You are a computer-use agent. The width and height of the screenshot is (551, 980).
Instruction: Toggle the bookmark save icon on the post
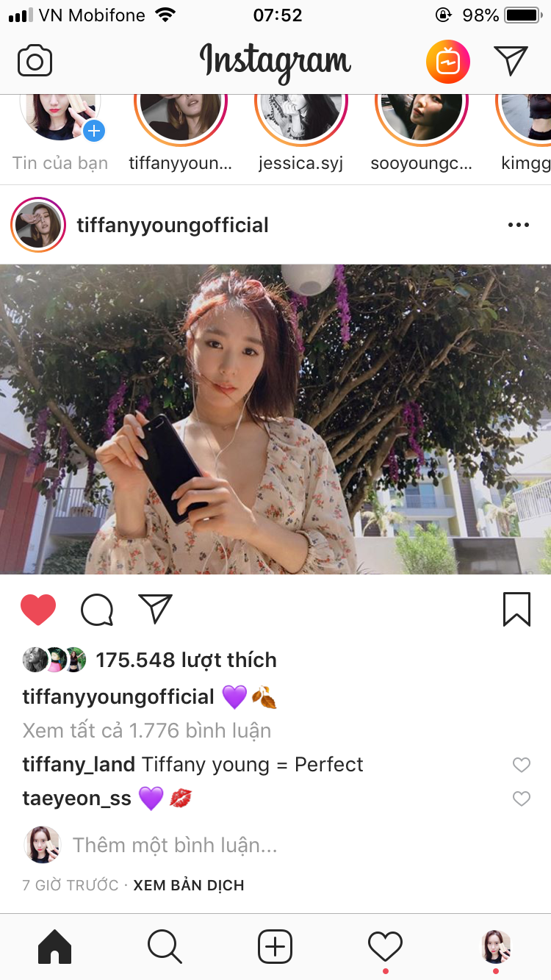pos(516,610)
